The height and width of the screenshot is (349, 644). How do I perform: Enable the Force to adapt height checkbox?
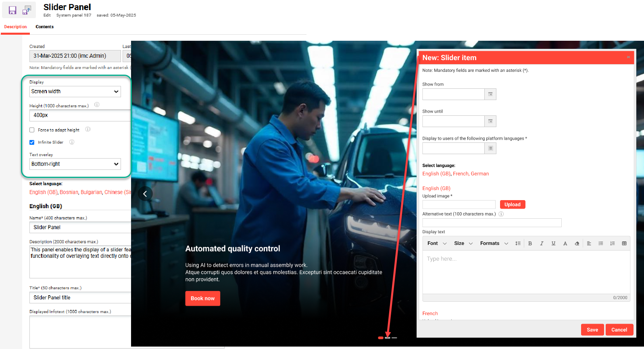32,130
